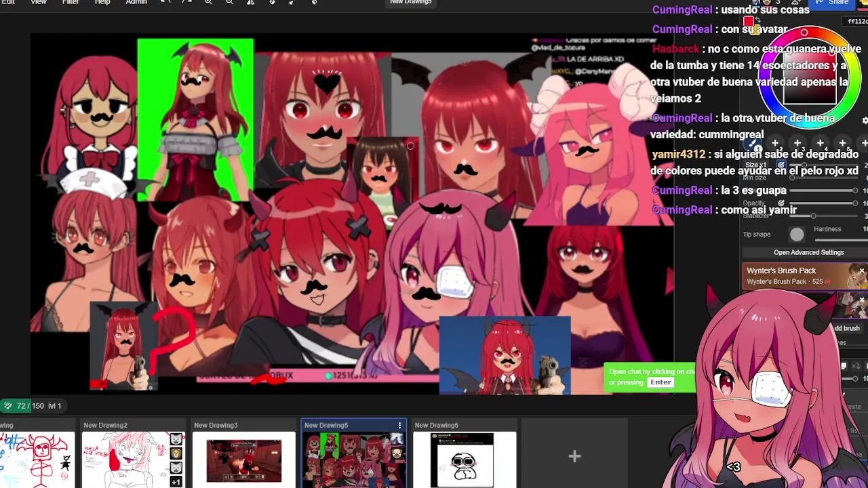This screenshot has width=868, height=488.
Task: Click the Enter key chat prompt
Action: (660, 382)
